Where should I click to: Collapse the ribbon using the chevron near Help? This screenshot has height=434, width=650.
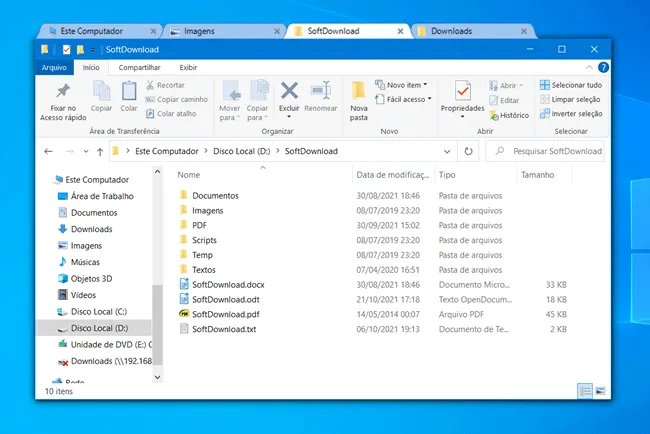click(589, 68)
